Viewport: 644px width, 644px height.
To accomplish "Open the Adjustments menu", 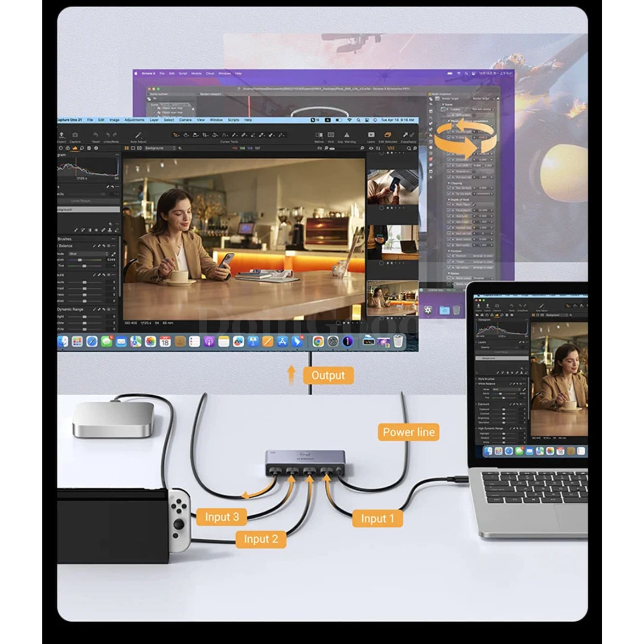I will (134, 120).
